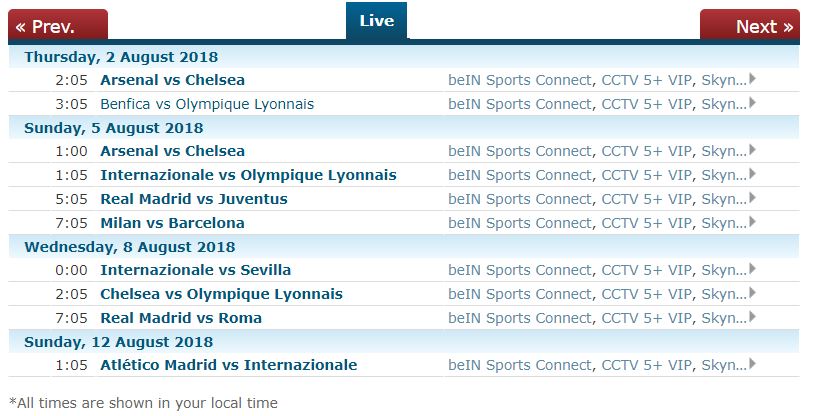Screen dimensions: 818x416
Task: Open Milan vs Barcelona match link
Action: point(173,223)
